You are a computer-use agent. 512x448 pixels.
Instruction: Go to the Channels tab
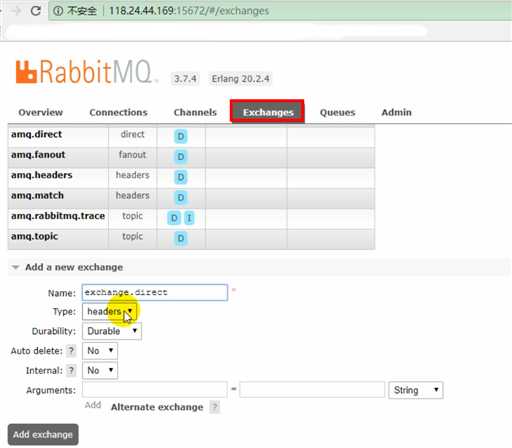(195, 112)
